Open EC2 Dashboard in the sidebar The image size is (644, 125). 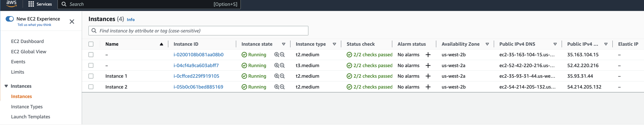(27, 41)
